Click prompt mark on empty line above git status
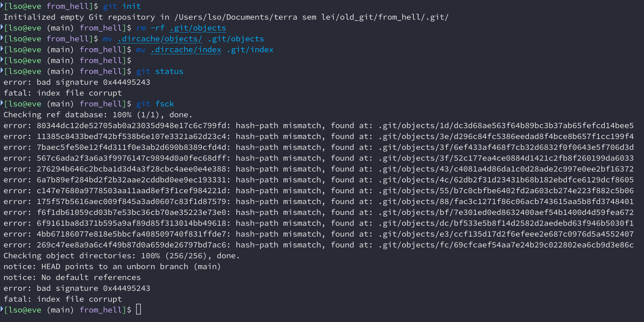 tap(2, 60)
